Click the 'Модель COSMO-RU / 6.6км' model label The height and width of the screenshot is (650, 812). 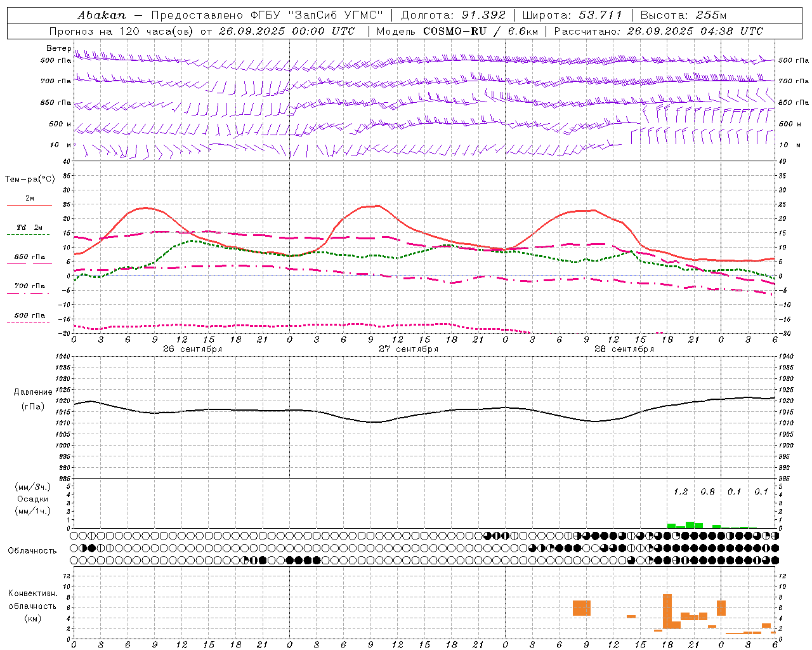click(457, 31)
